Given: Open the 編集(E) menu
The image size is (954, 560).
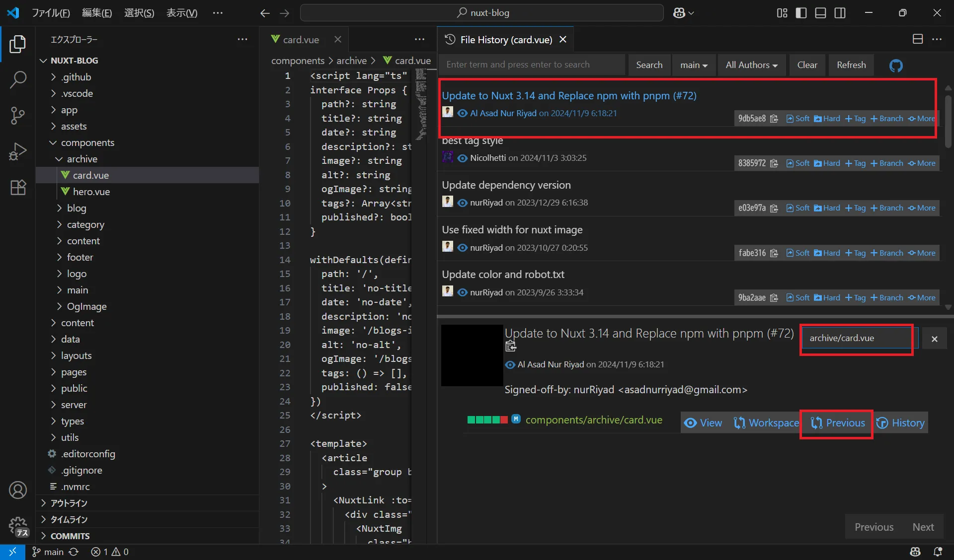Looking at the screenshot, I should (97, 13).
